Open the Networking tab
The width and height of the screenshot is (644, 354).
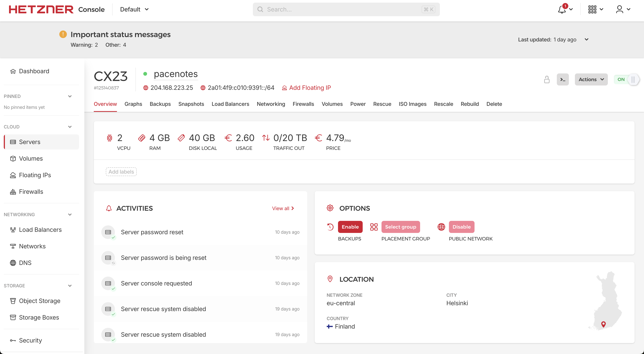[x=271, y=104]
